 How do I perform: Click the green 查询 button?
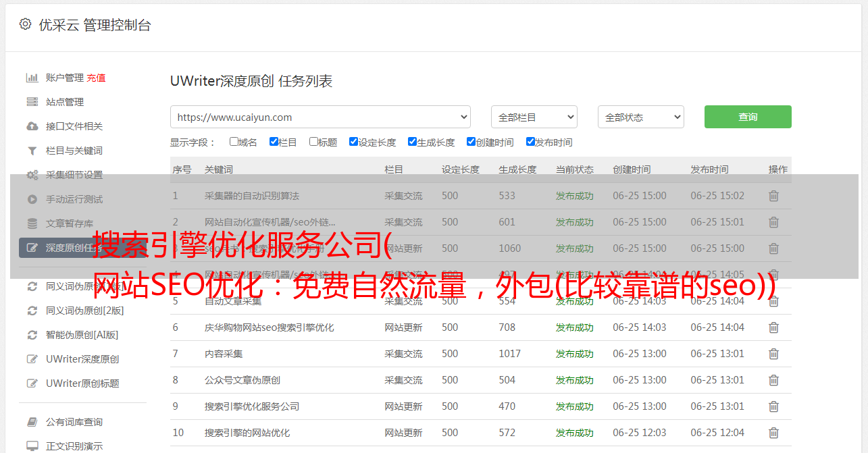point(747,117)
